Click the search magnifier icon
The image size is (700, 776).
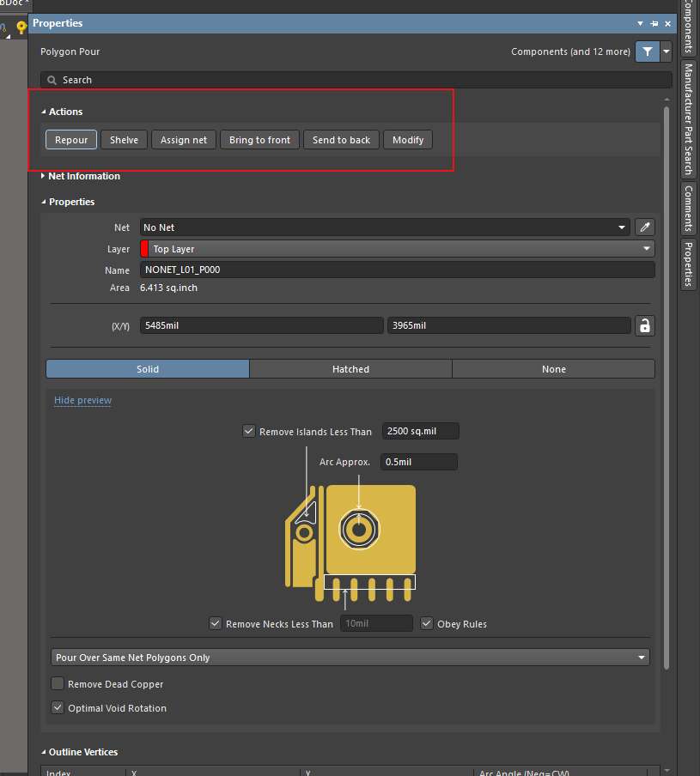pyautogui.click(x=52, y=80)
